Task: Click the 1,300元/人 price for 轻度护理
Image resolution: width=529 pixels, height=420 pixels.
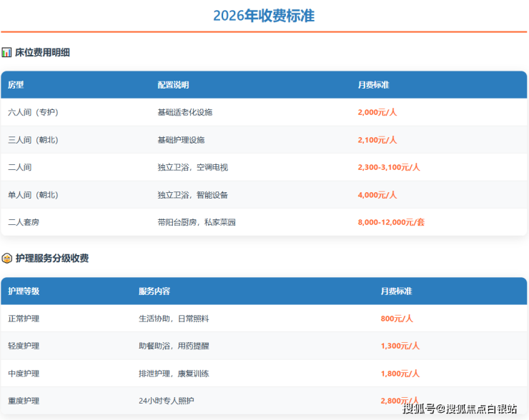Action: (400, 346)
